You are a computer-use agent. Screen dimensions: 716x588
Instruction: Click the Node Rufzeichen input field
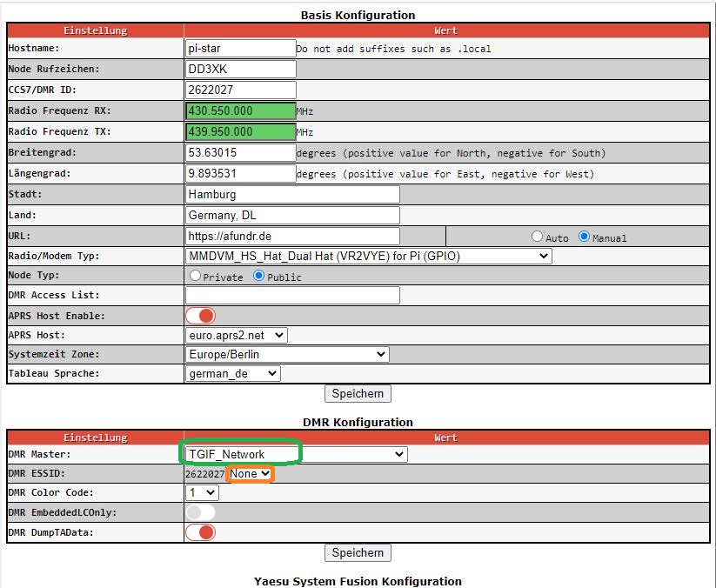pyautogui.click(x=241, y=69)
